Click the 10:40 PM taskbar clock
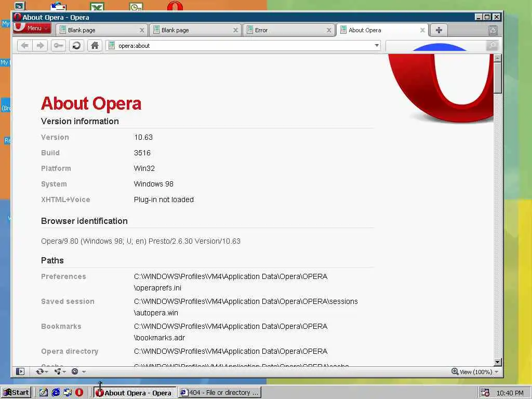 point(510,393)
